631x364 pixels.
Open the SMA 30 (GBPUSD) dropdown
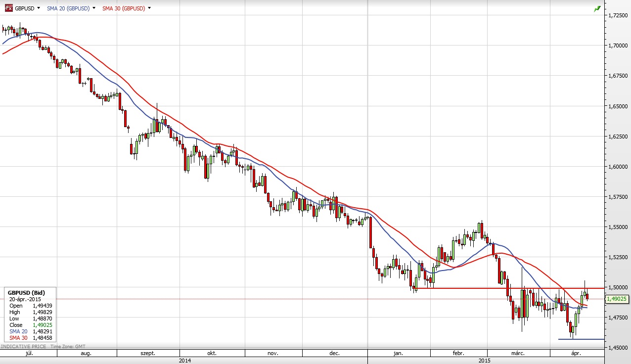[149, 8]
